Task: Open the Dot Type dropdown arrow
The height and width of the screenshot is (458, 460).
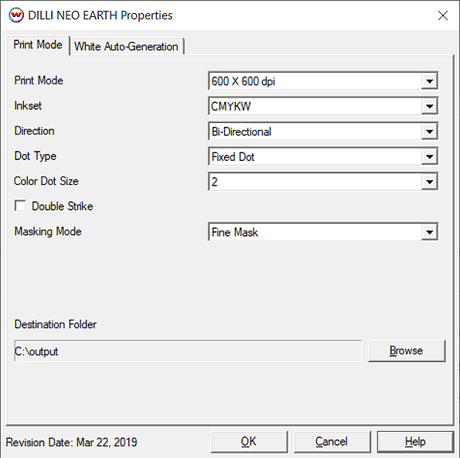Action: pyautogui.click(x=429, y=157)
